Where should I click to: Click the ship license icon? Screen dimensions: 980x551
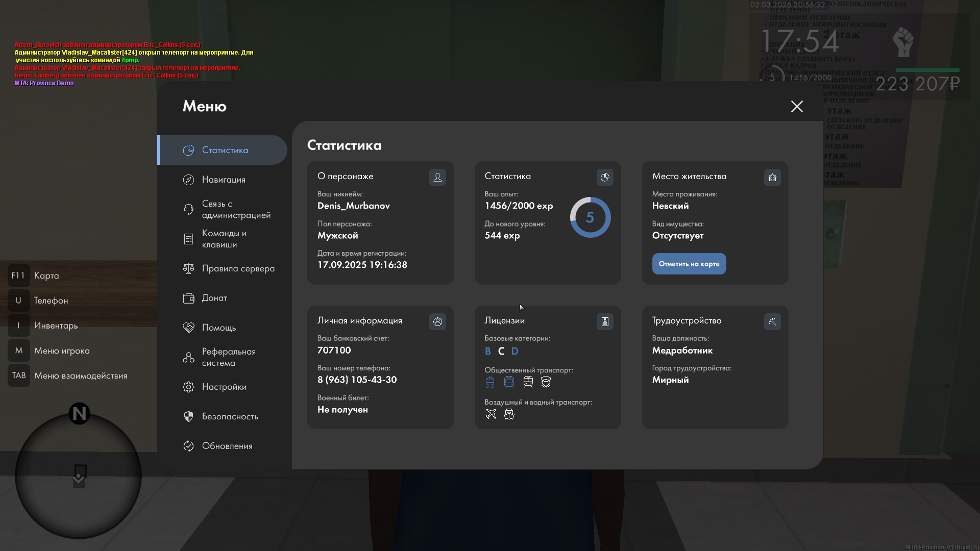[509, 414]
